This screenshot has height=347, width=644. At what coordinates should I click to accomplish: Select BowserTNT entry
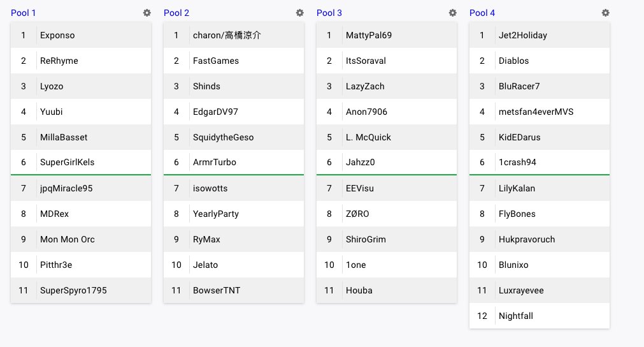point(234,290)
